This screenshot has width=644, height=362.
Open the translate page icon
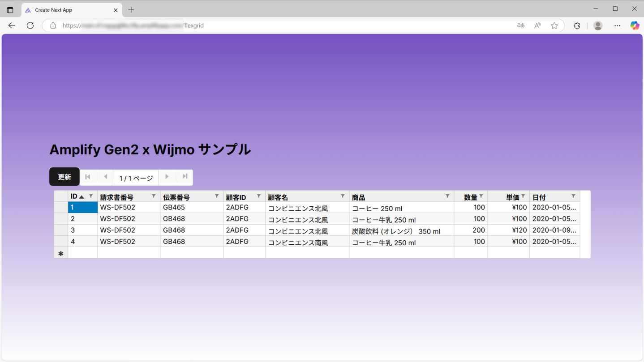(520, 26)
